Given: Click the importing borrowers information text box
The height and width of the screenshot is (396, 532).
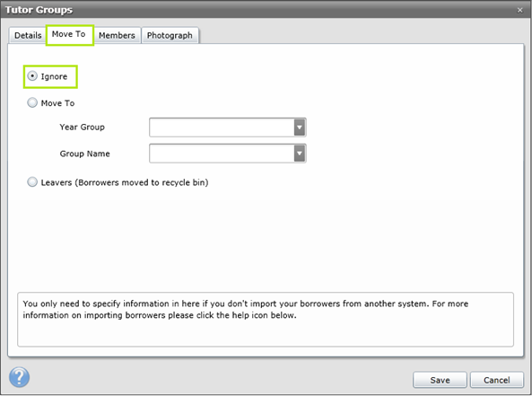Looking at the screenshot, I should [x=266, y=320].
